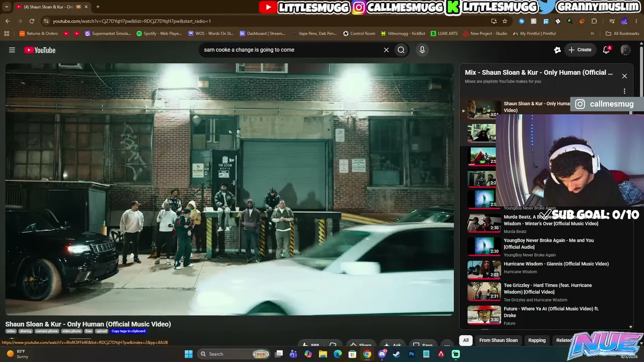Click the Windows taskbar Search box
Viewport: 644px width, 362px height.
234,354
